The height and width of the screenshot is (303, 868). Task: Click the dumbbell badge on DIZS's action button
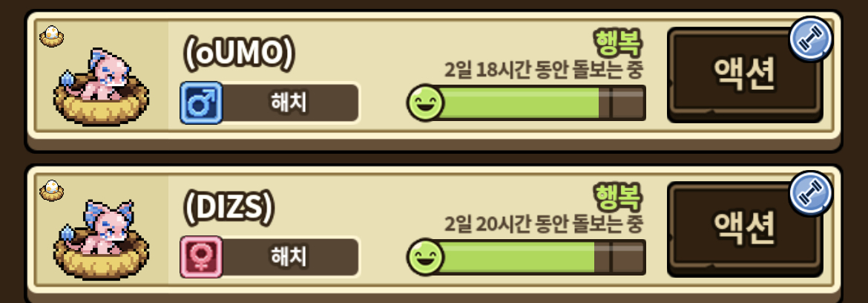pyautogui.click(x=810, y=193)
